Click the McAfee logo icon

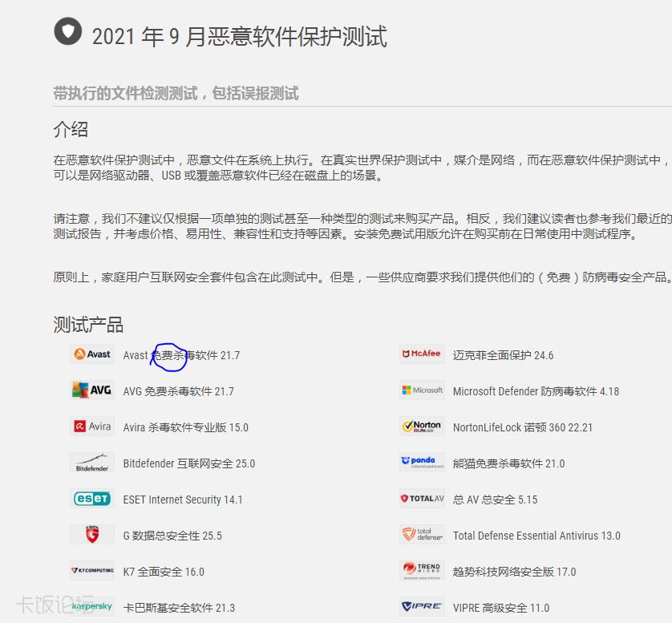pyautogui.click(x=422, y=354)
